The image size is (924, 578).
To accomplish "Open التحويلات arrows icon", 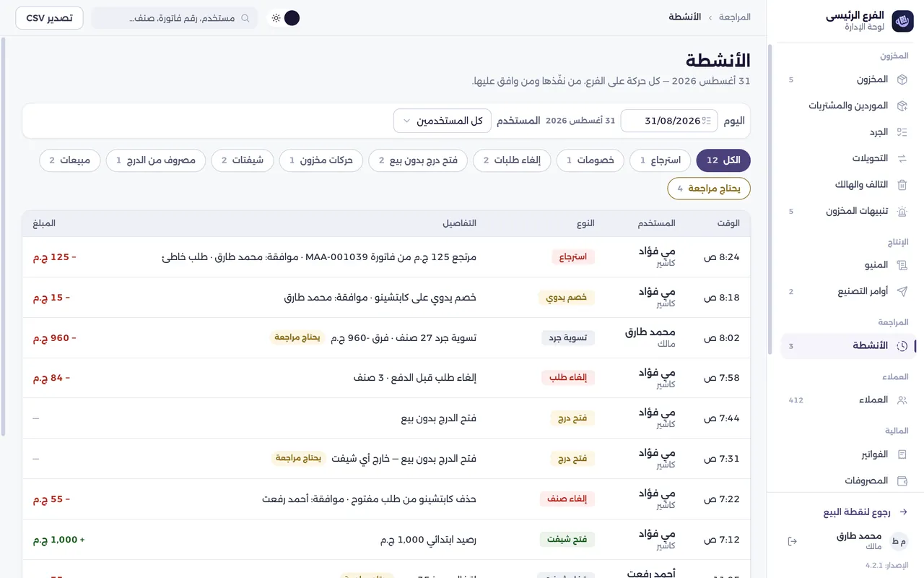I will point(902,158).
